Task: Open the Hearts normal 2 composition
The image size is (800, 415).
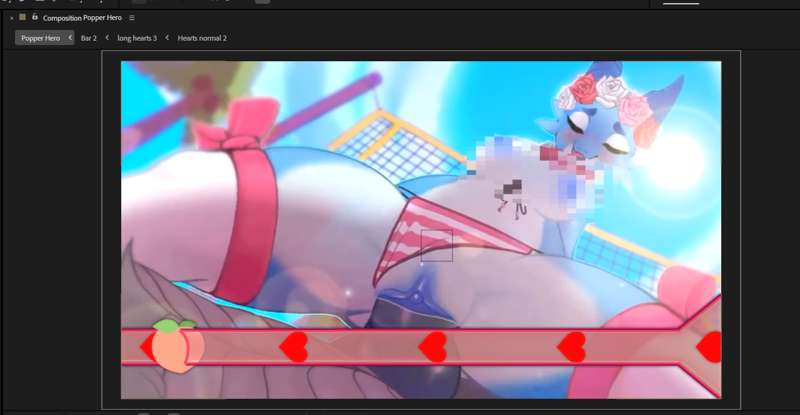Action: [202, 38]
